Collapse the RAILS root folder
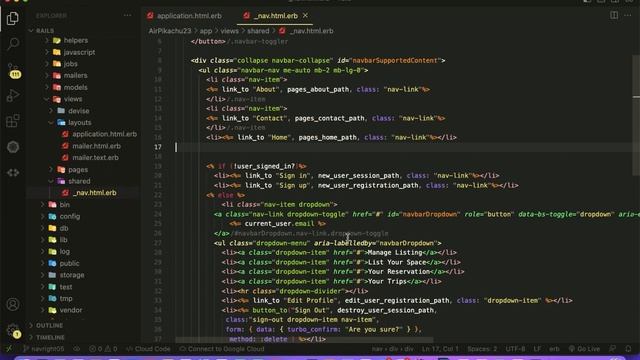The height and width of the screenshot is (360, 640). click(x=45, y=31)
